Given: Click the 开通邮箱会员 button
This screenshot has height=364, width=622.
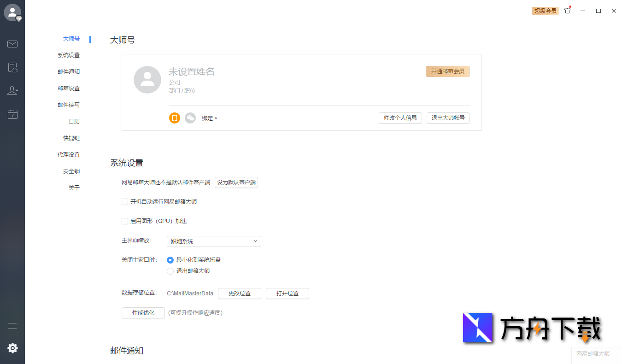Looking at the screenshot, I should tap(447, 71).
